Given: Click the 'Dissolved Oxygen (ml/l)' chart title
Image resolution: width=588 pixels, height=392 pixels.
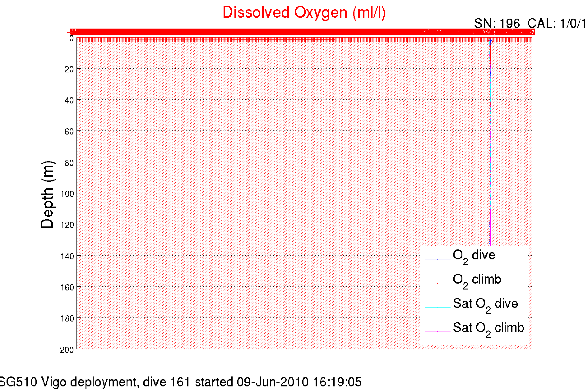Looking at the screenshot, I should tap(304, 13).
